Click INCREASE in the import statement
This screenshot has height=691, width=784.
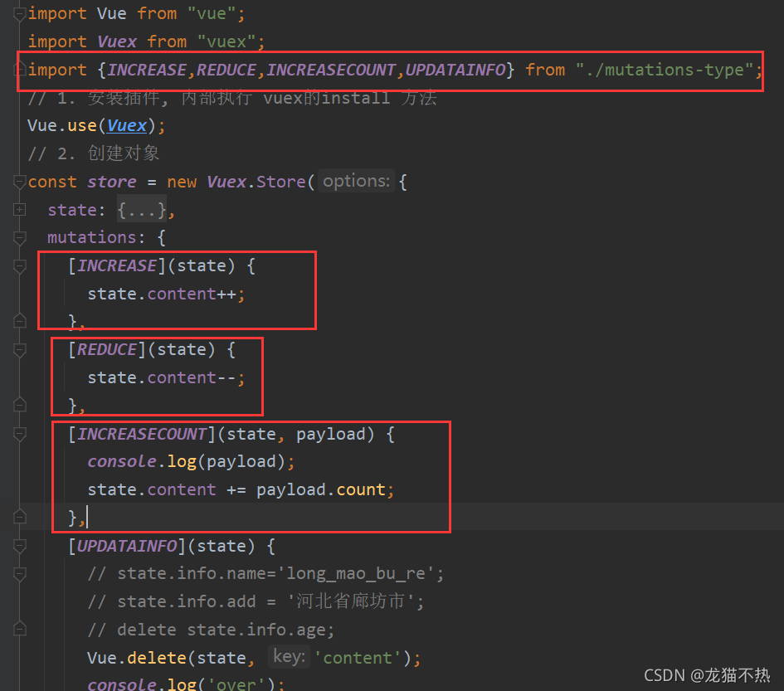click(147, 70)
